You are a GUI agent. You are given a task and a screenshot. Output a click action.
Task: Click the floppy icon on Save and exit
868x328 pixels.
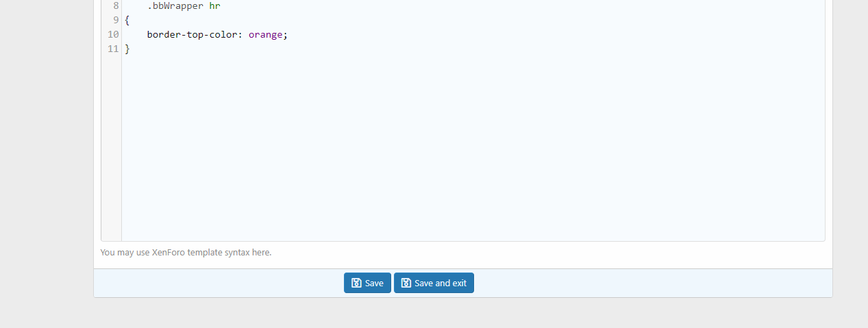tap(406, 283)
